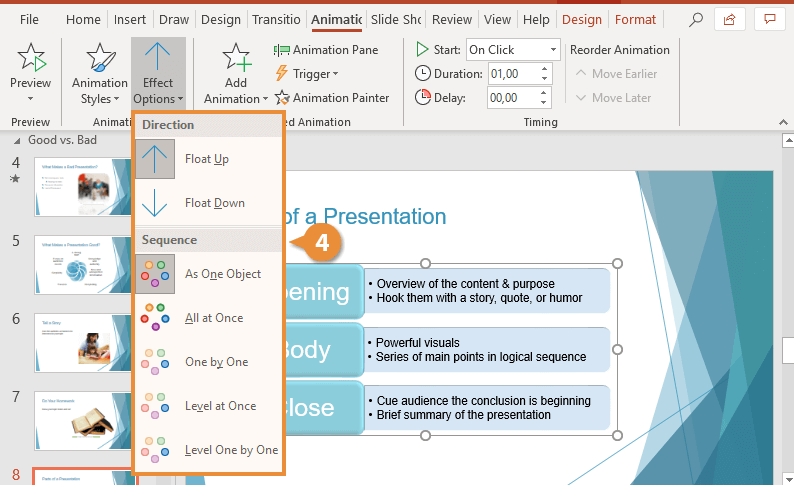Open the View ribbon tab

(x=497, y=20)
